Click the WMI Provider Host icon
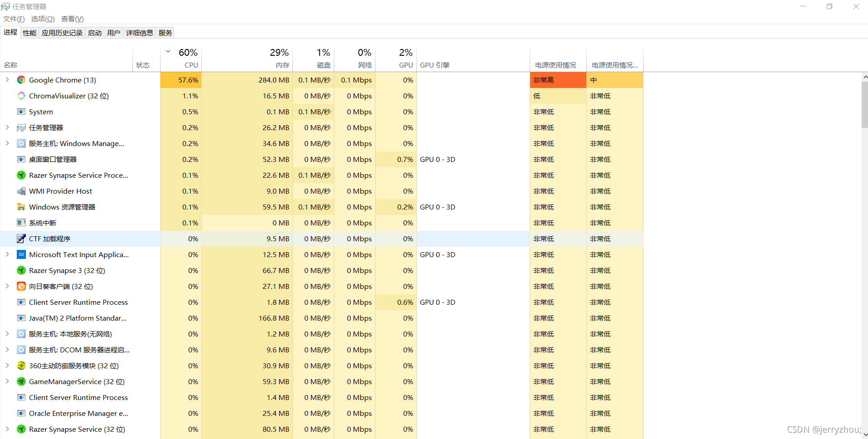Image resolution: width=868 pixels, height=439 pixels. point(21,191)
